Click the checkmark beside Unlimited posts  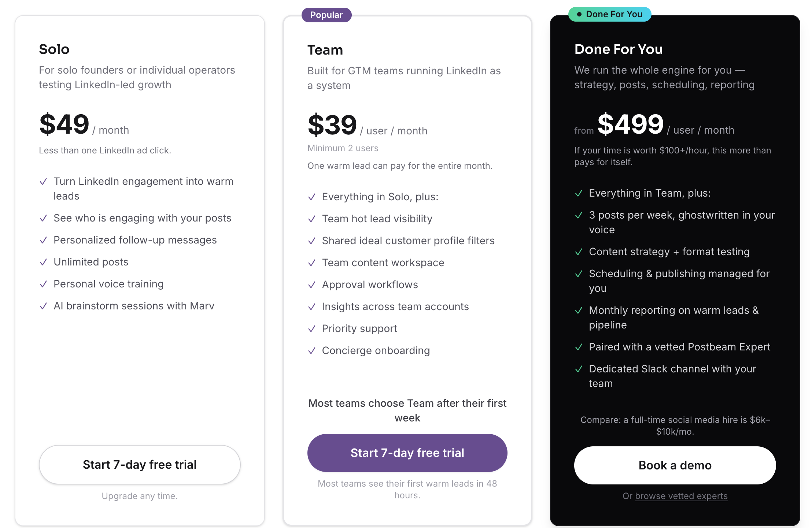tap(44, 262)
